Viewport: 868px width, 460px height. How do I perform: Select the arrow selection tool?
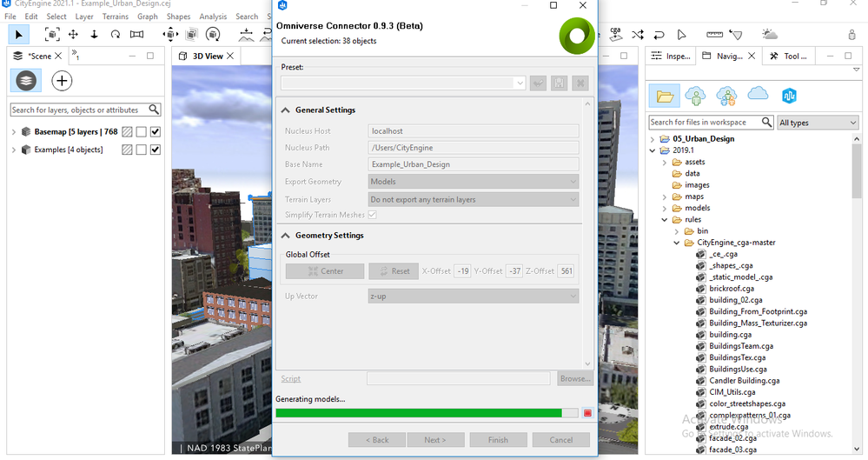tap(19, 35)
